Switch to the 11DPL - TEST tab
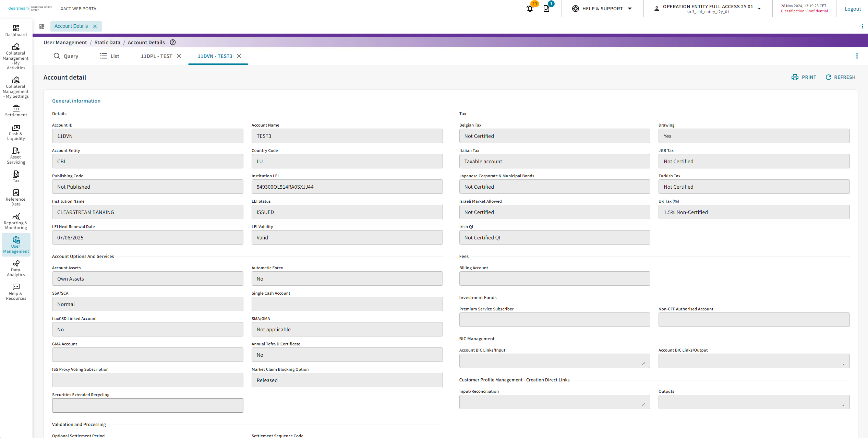Screen dimensions: 868x438 156,56
